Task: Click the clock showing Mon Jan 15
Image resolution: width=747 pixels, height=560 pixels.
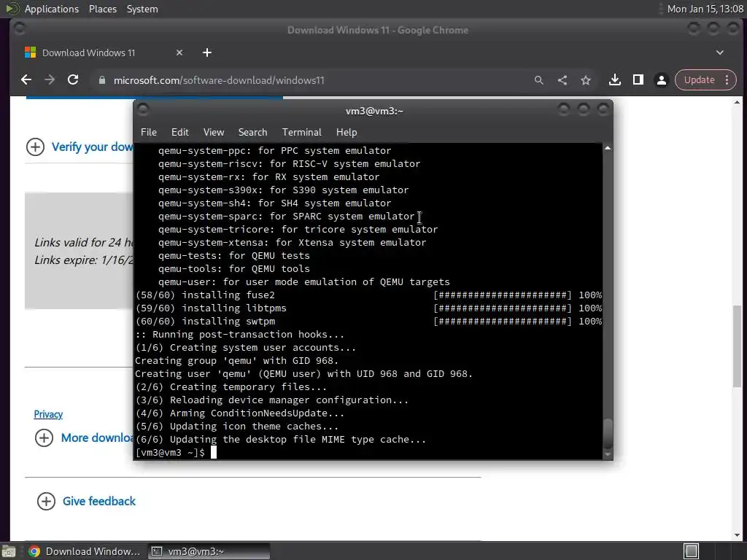Action: coord(705,9)
